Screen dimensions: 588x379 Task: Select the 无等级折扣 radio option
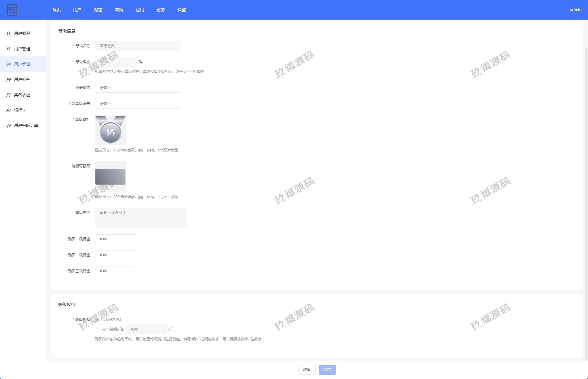98,320
